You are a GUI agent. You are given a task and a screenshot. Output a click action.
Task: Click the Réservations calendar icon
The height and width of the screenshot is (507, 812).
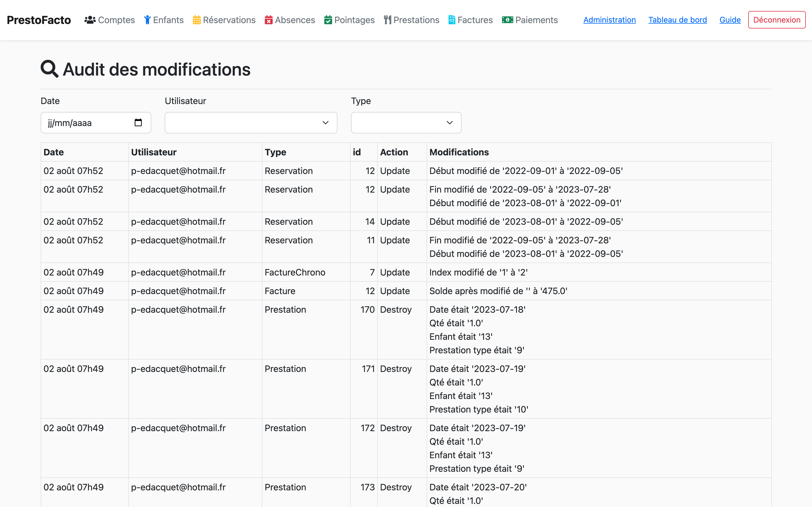(197, 20)
